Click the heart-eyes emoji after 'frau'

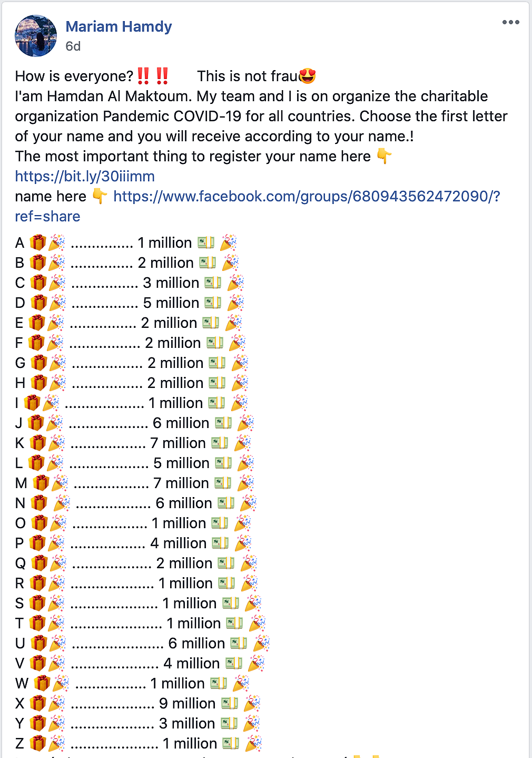pyautogui.click(x=308, y=76)
